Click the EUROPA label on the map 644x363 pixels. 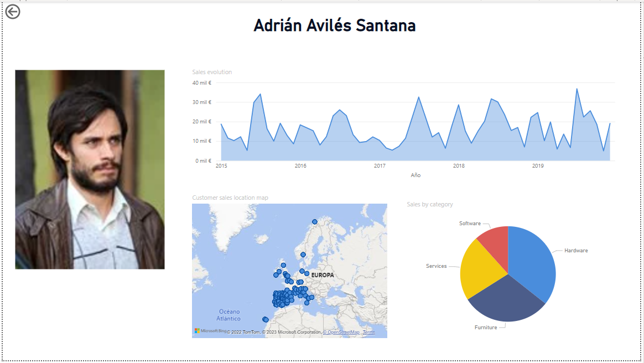(323, 275)
